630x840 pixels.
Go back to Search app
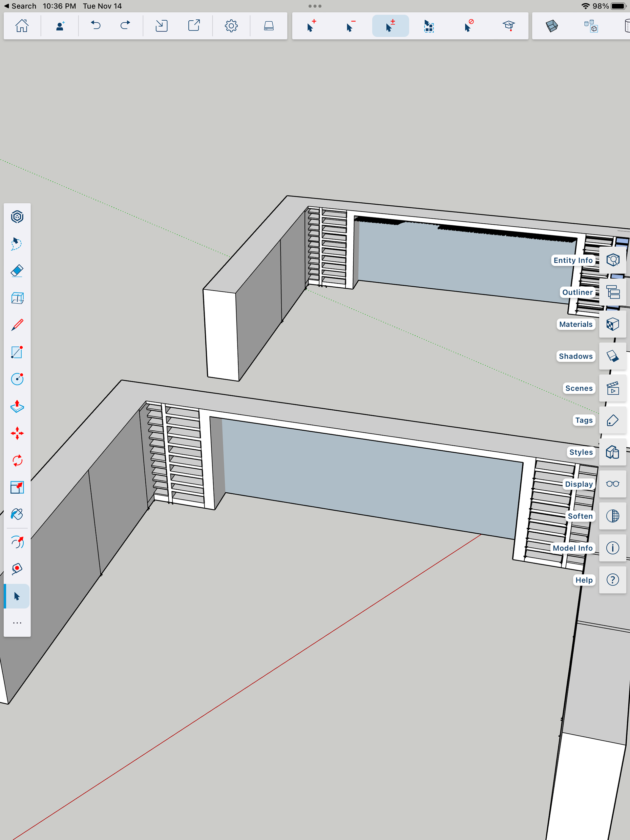click(20, 6)
